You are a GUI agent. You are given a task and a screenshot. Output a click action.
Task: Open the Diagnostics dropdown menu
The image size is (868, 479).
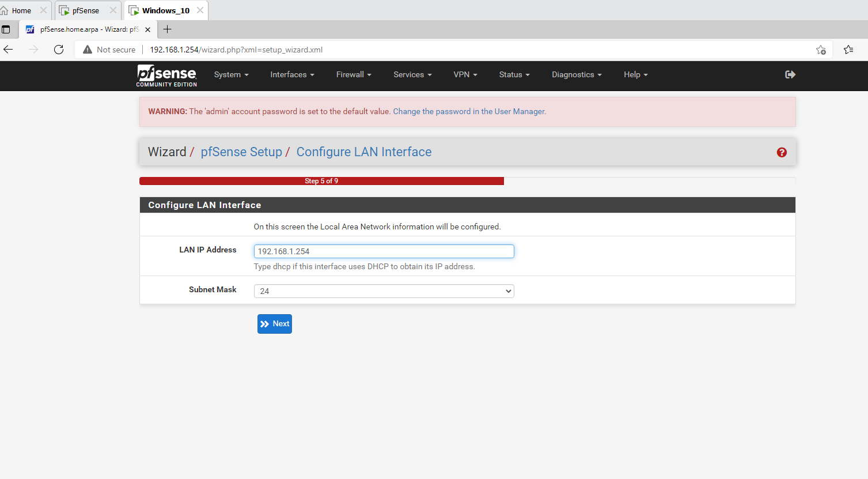[577, 74]
